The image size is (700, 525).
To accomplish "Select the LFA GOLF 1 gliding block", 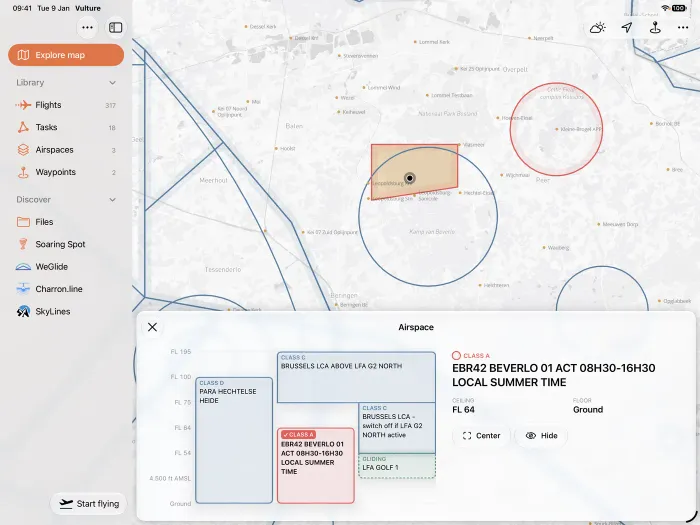I will pos(397,466).
